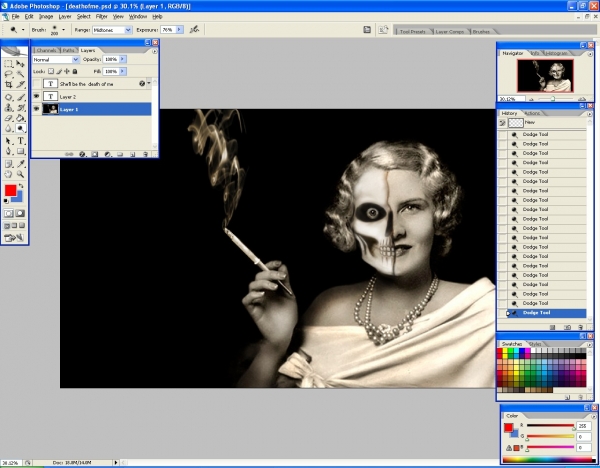Open the File menu
600x468 pixels.
coord(15,16)
